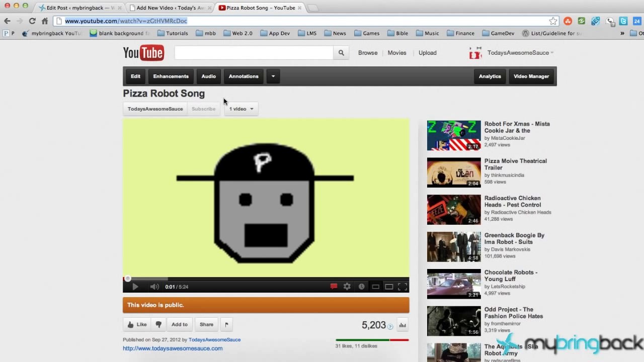This screenshot has width=644, height=362.
Task: Click the Subscribe button
Action: (204, 109)
